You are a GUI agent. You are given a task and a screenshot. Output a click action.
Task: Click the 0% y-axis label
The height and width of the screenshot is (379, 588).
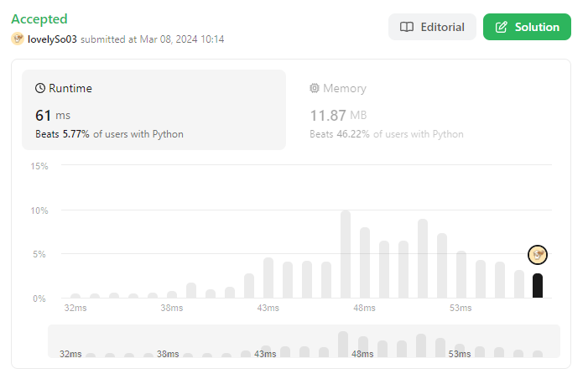[x=39, y=299]
